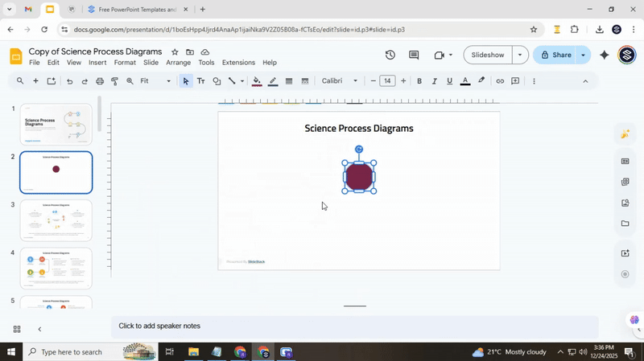Screen dimensions: 644x361
Task: Click the Insert link icon
Action: (500, 81)
